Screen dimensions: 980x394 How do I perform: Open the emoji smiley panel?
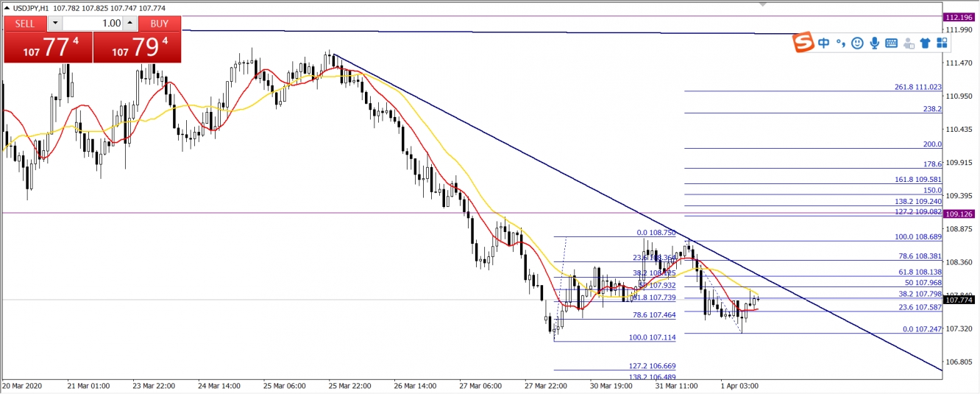point(857,43)
